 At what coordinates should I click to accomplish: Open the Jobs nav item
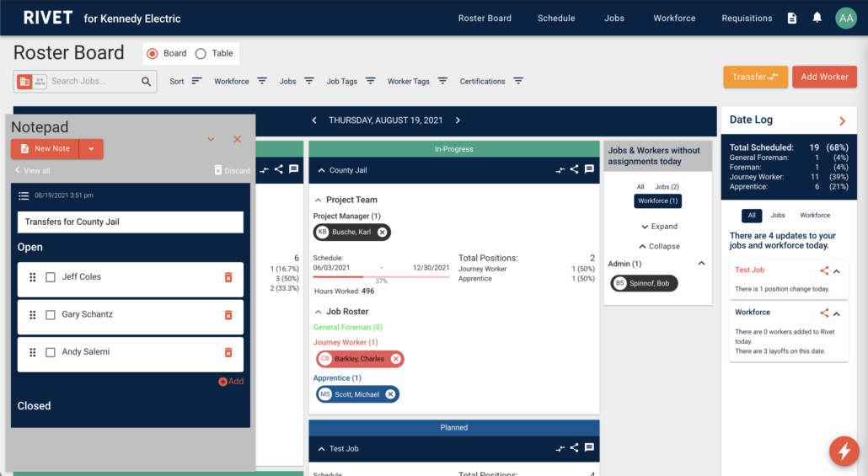613,19
